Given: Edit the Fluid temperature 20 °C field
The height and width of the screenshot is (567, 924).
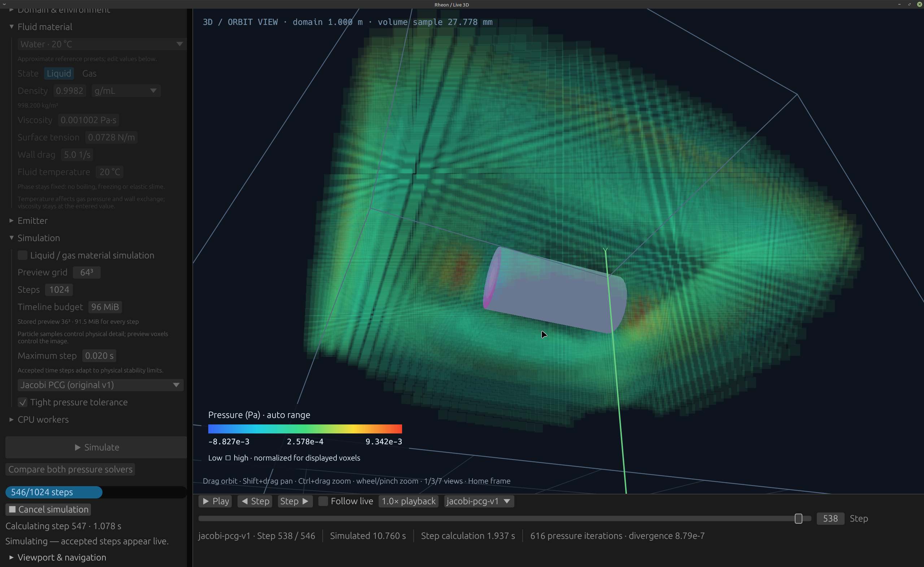Looking at the screenshot, I should tap(109, 172).
